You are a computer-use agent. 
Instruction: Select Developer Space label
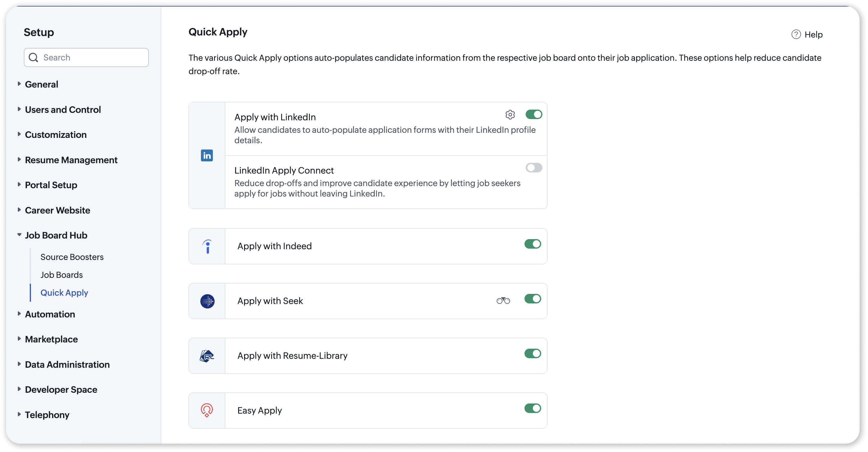(x=61, y=390)
